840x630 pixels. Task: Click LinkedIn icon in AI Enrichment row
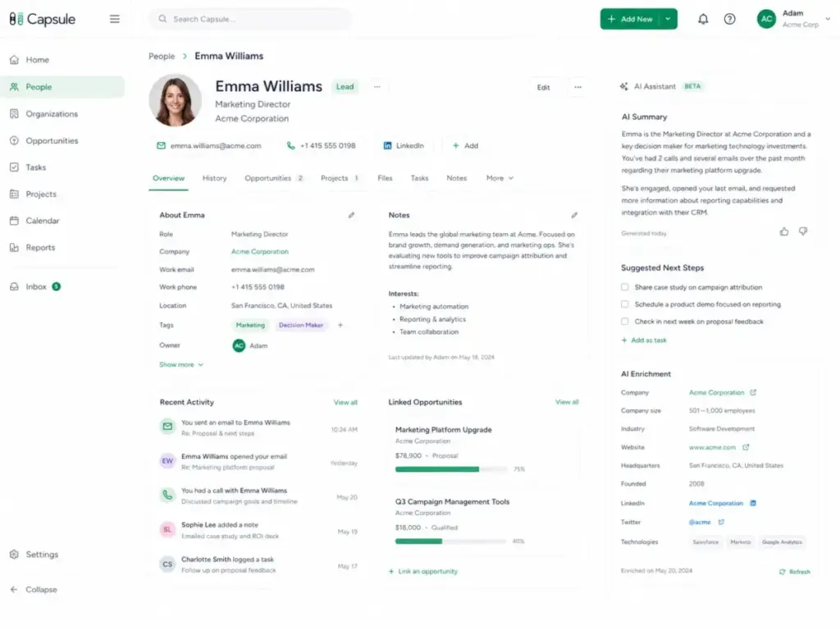pos(753,504)
